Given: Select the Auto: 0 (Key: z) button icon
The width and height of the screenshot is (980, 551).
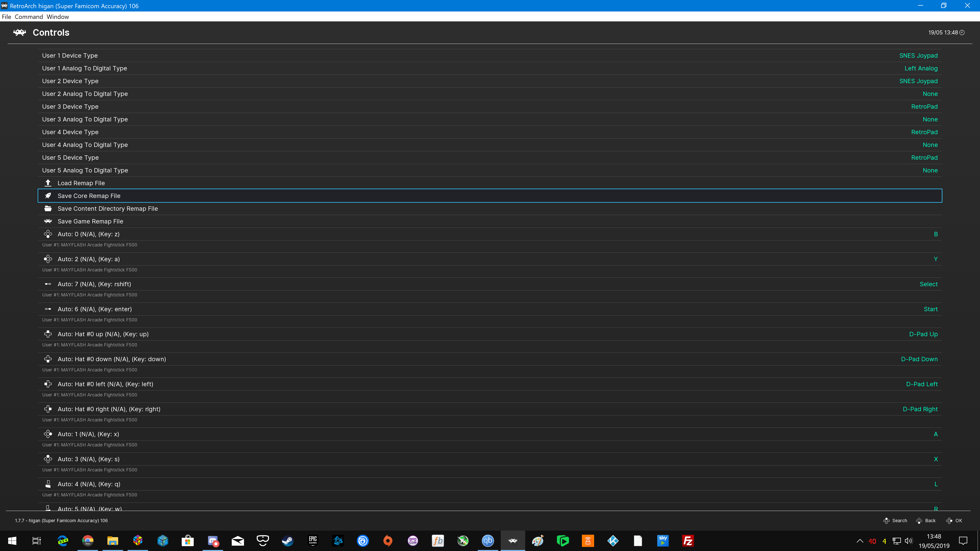Looking at the screenshot, I should coord(48,234).
